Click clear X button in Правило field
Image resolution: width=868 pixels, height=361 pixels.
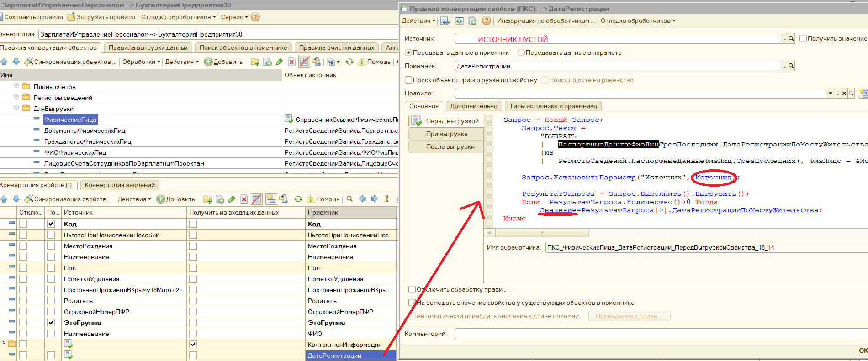coord(844,93)
